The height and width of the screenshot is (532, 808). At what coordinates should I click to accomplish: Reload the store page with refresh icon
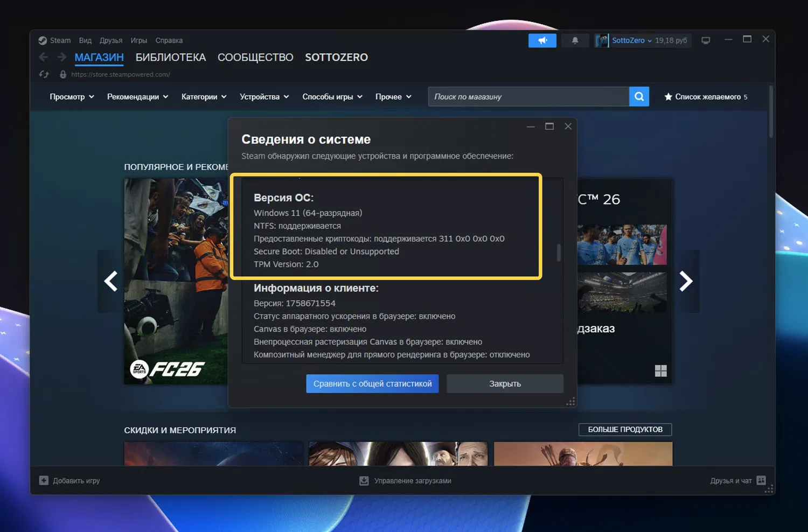pyautogui.click(x=44, y=74)
